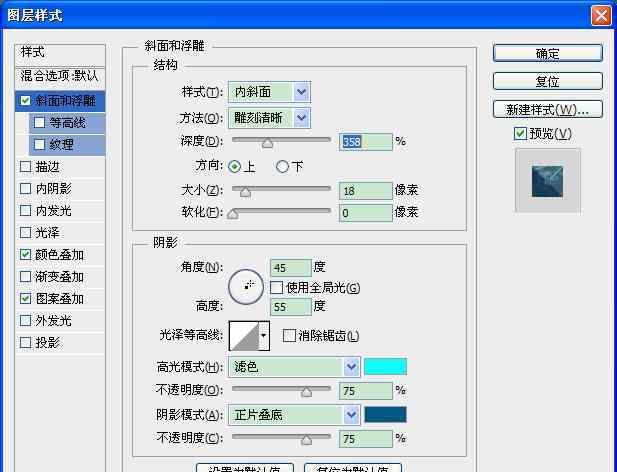Tick the 投影 checkbox

click(x=26, y=343)
